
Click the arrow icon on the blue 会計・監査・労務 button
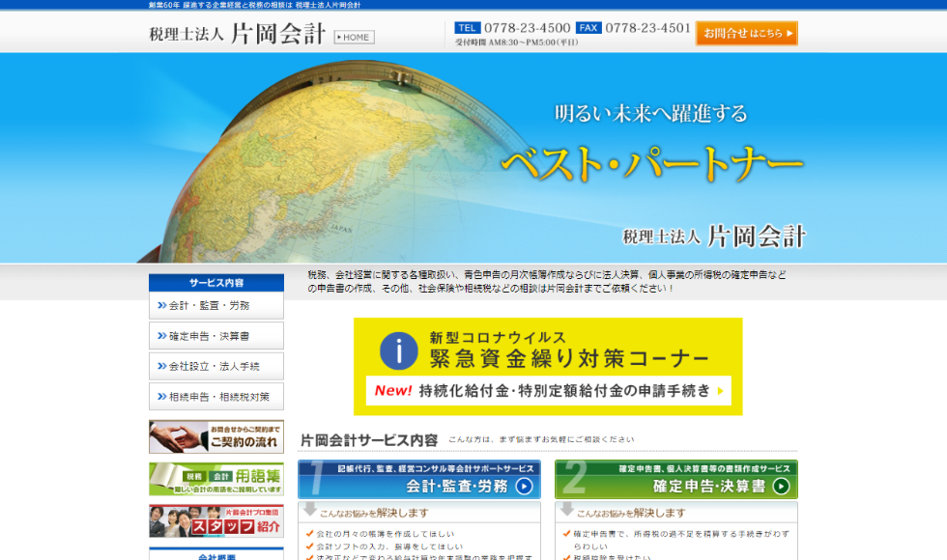[x=524, y=487]
